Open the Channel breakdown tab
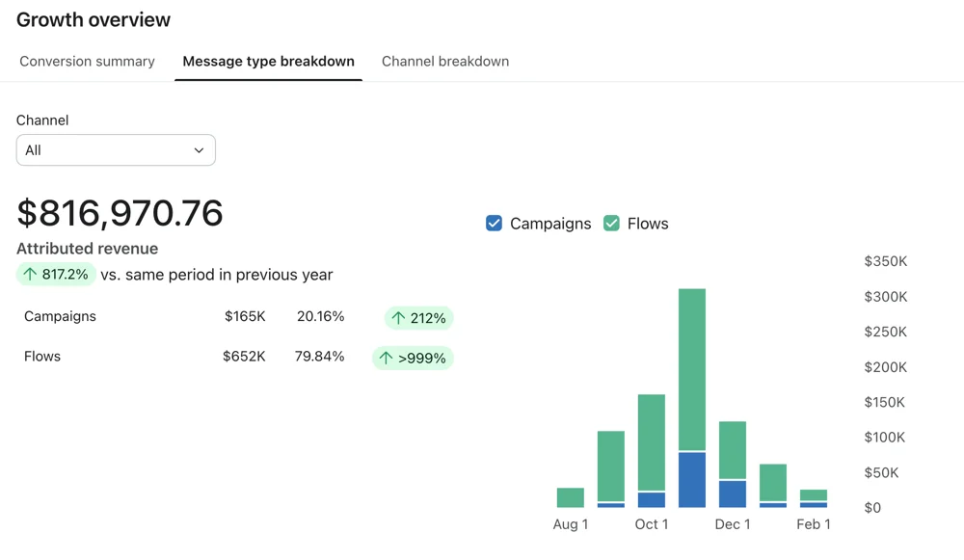Image resolution: width=964 pixels, height=560 pixels. pos(445,62)
